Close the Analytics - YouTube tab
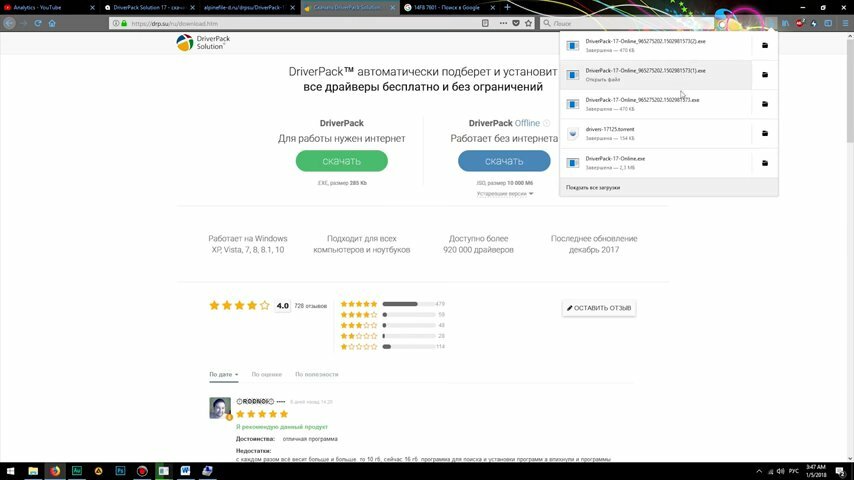The image size is (854, 480). pos(92,8)
